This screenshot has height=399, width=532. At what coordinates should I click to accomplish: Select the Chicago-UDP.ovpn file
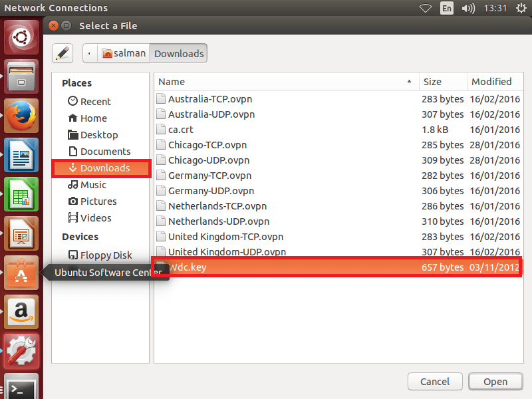click(338, 160)
